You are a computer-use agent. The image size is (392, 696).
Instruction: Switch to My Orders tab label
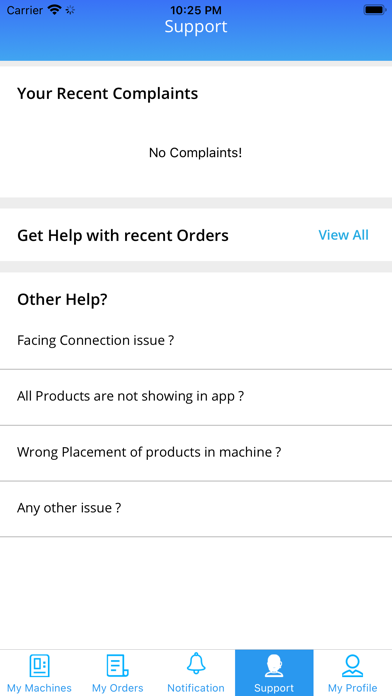tap(118, 688)
